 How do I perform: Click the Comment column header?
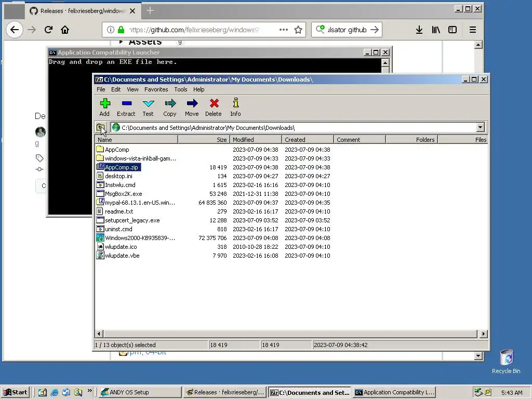pyautogui.click(x=360, y=139)
